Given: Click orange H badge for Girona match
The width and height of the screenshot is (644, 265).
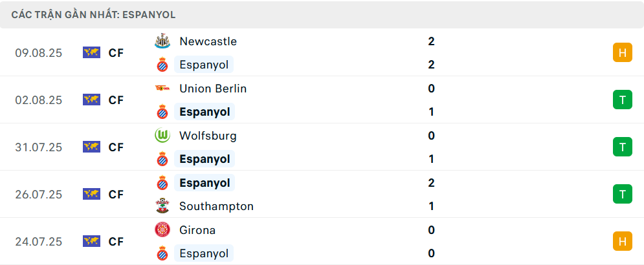Looking at the screenshot, I should pos(622,242).
